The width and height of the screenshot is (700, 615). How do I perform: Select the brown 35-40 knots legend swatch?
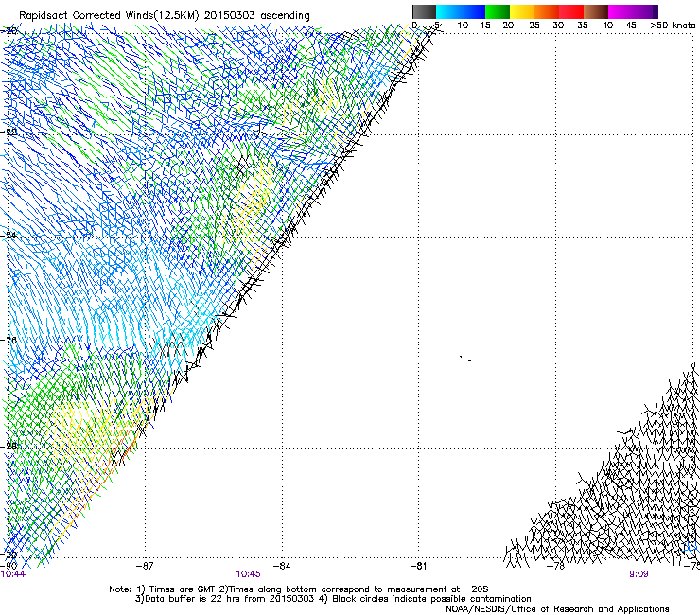point(596,11)
